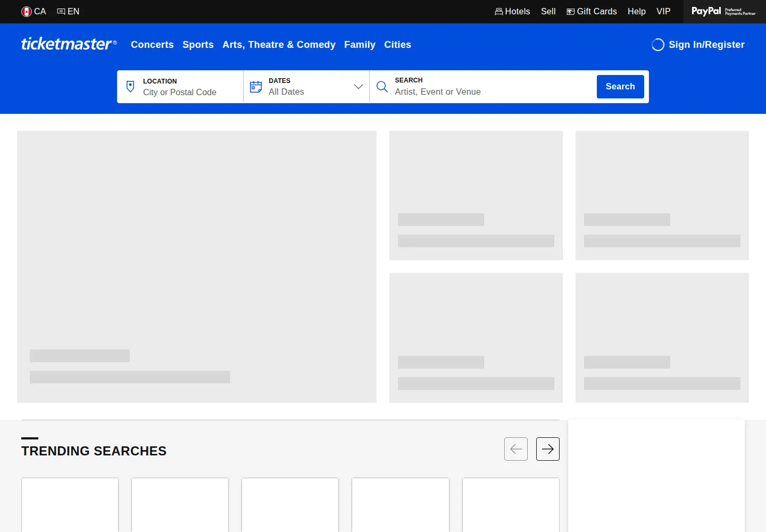
Task: Click Sign In/Register
Action: click(698, 45)
